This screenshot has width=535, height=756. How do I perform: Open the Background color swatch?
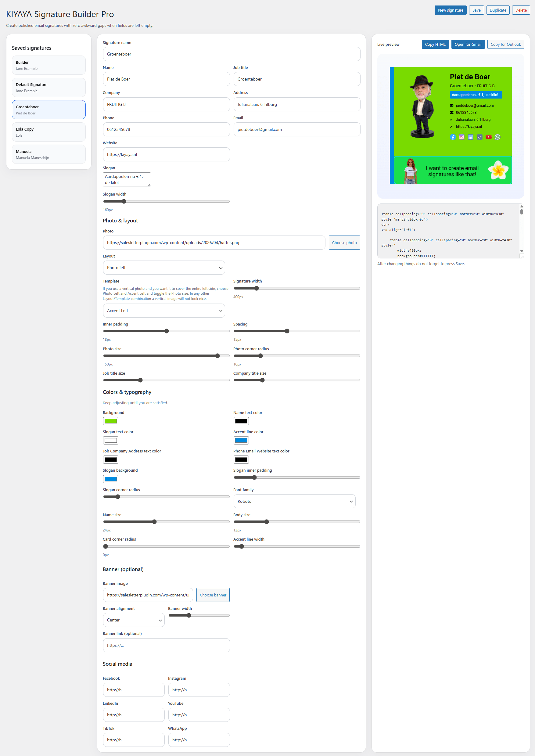pyautogui.click(x=110, y=421)
